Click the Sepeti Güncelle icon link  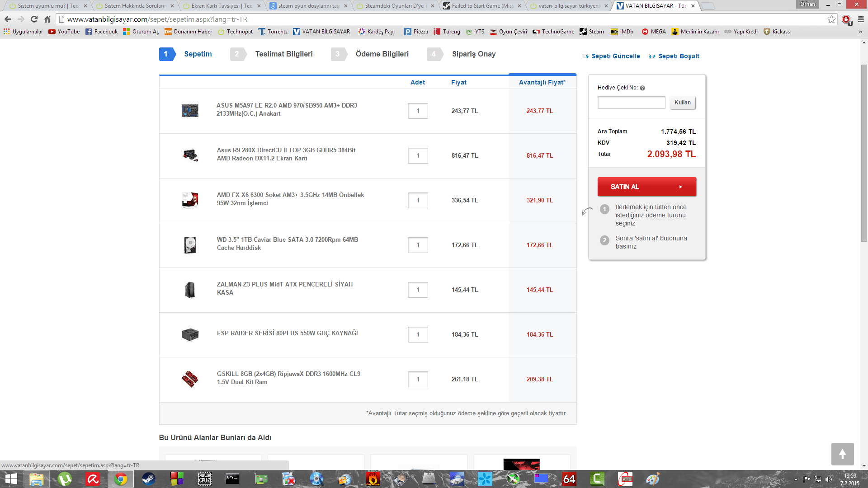click(x=585, y=56)
